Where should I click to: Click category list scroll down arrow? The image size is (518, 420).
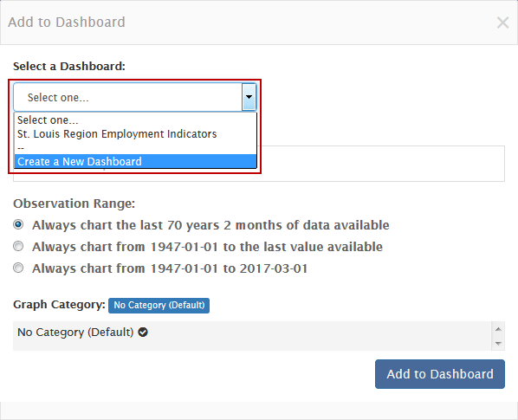click(498, 344)
